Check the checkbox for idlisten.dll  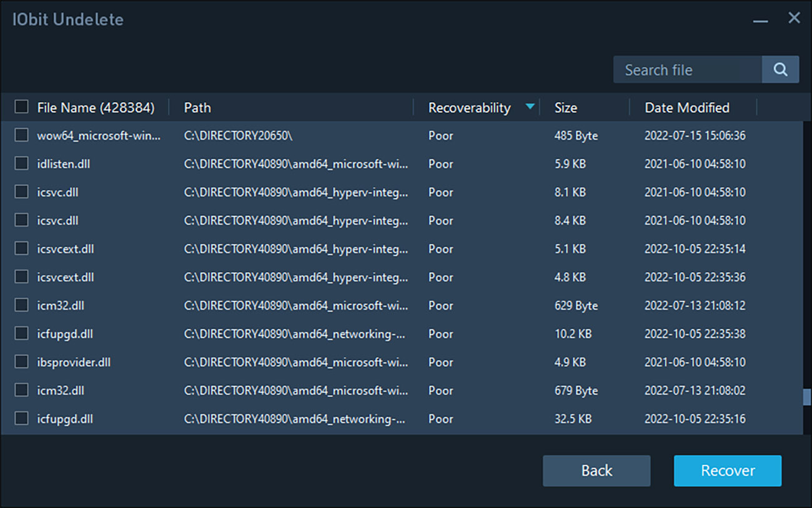point(21,164)
